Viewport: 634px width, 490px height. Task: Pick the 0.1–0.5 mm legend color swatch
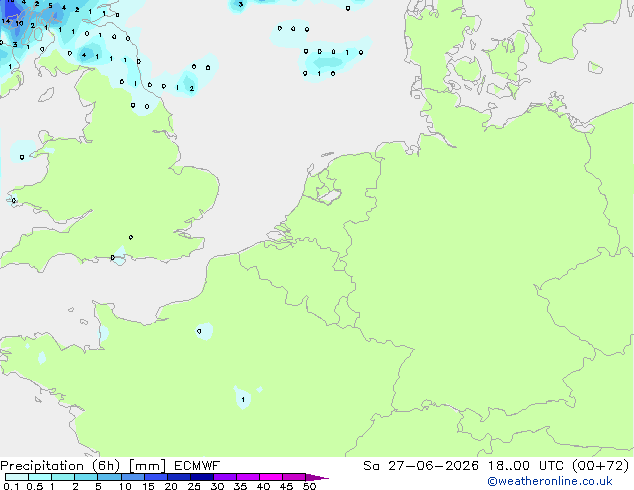click(x=17, y=477)
